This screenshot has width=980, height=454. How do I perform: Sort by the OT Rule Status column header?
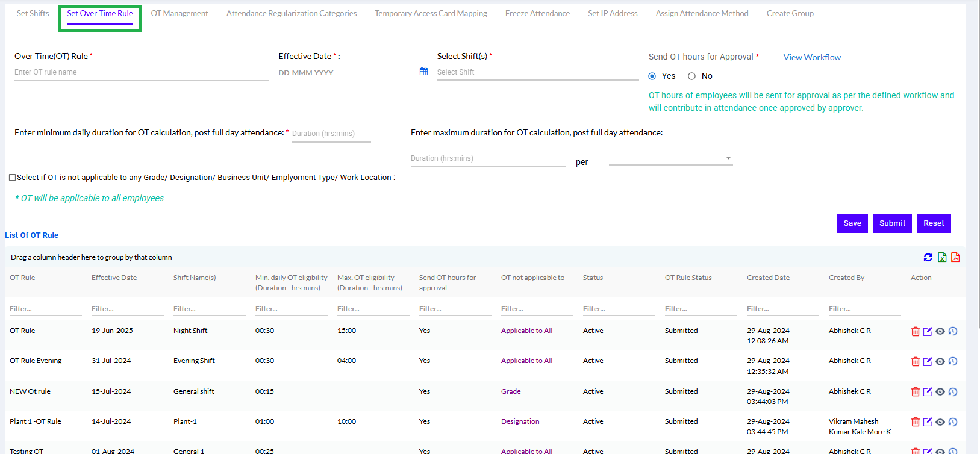(688, 278)
